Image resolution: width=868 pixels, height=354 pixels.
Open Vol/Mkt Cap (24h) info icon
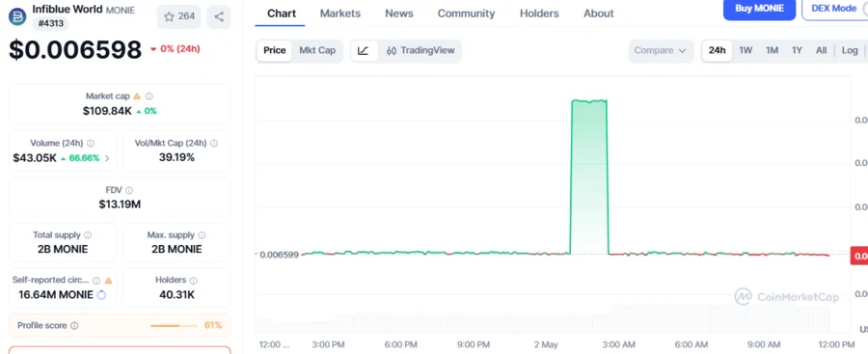[x=214, y=144]
